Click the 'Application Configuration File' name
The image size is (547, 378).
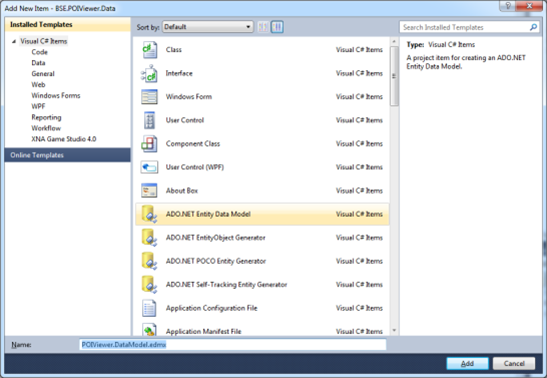pyautogui.click(x=212, y=308)
